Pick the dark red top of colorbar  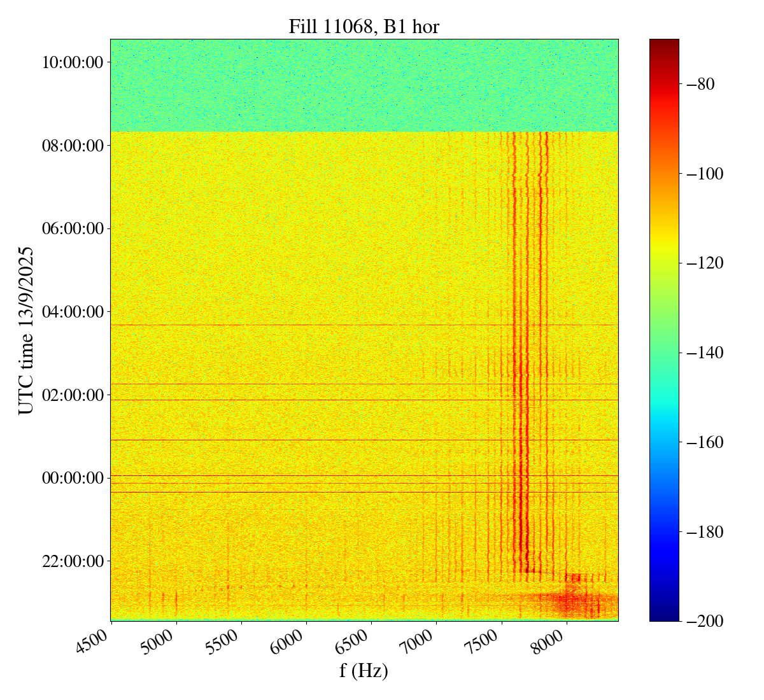664,45
